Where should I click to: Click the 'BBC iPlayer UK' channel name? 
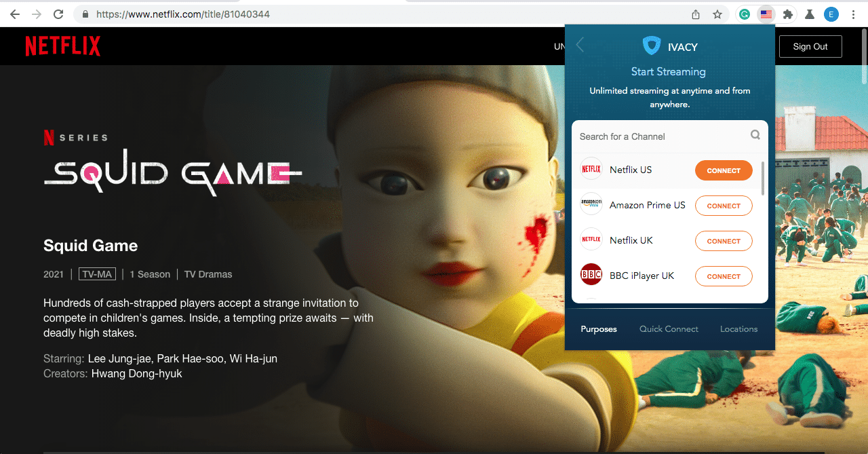(x=642, y=276)
